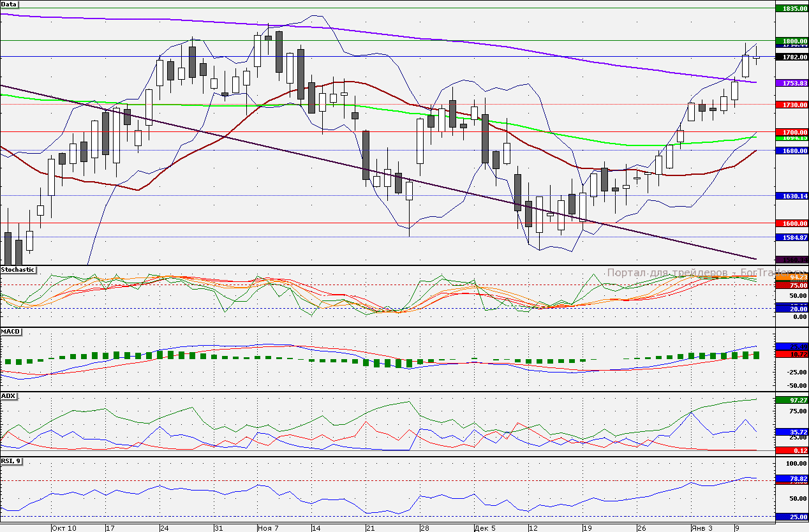Click the 12 date on time axis

pyautogui.click(x=533, y=528)
